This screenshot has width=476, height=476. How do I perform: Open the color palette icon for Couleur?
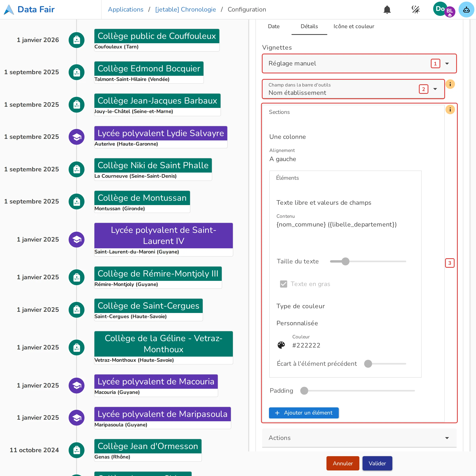[281, 345]
